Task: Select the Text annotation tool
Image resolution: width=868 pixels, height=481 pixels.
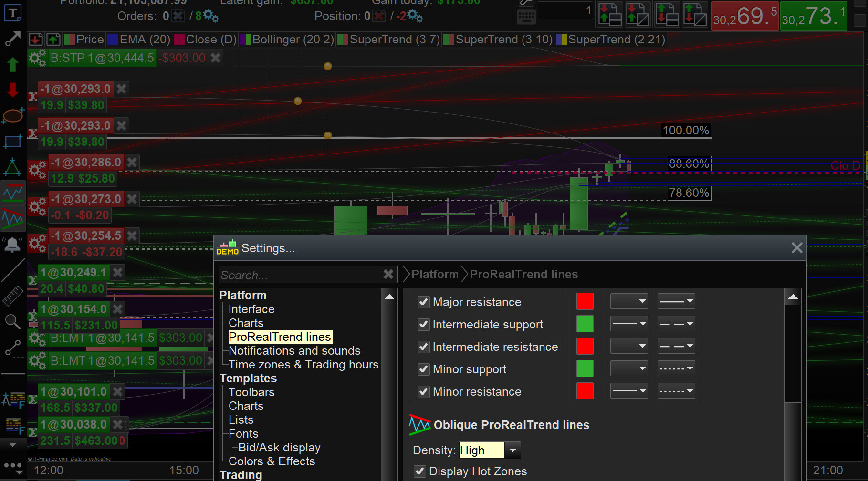Action: coord(12,13)
